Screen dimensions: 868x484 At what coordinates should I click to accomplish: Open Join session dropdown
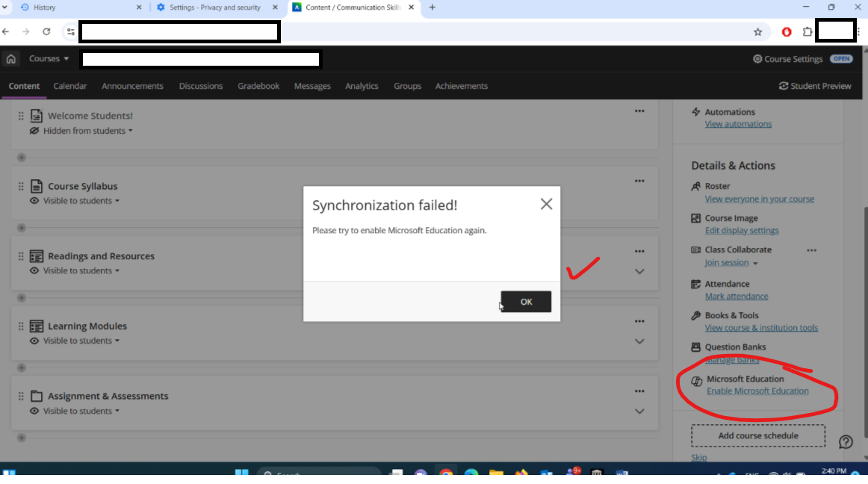[x=731, y=262]
